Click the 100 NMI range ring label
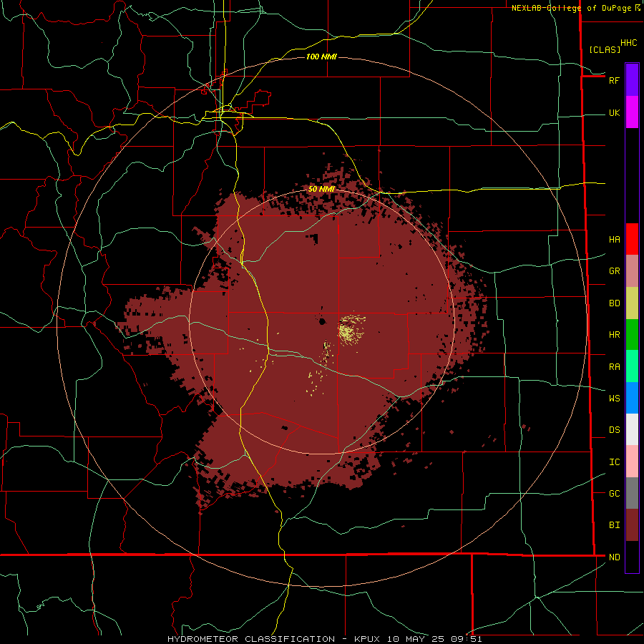This screenshot has height=644, width=644. point(321,57)
